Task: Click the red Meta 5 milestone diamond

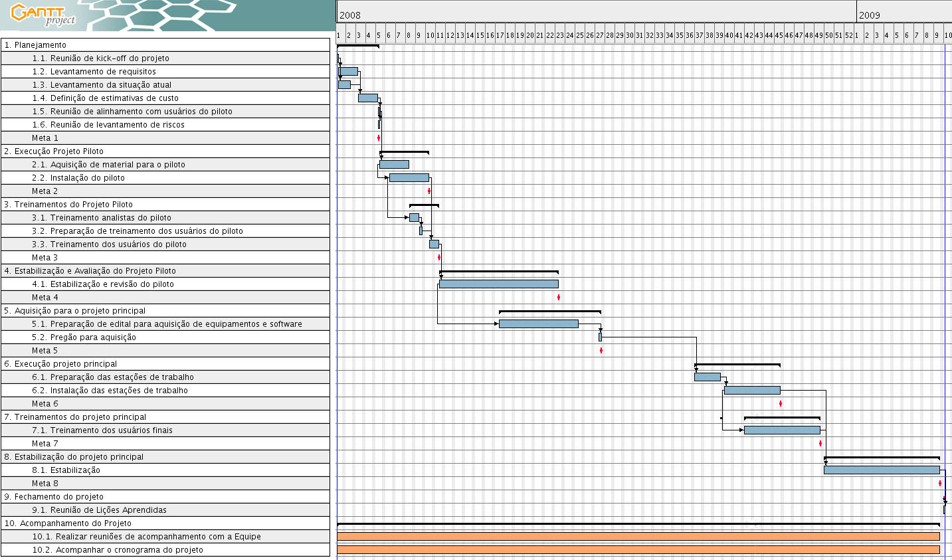Action: (x=601, y=351)
